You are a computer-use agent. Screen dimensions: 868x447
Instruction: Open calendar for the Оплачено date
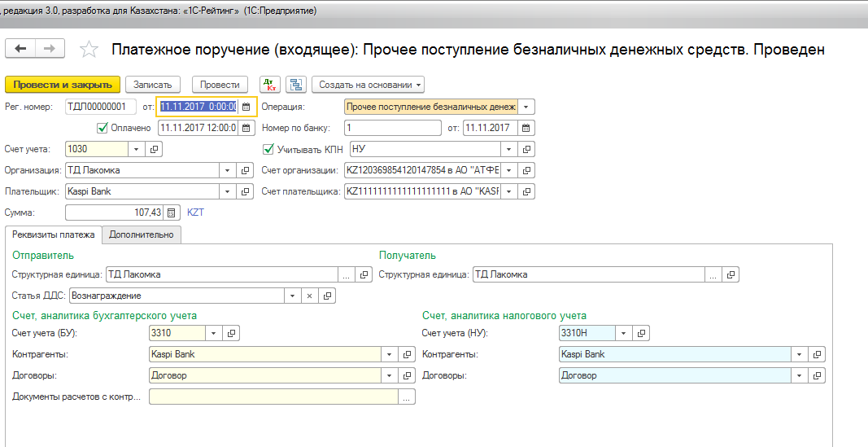click(246, 128)
